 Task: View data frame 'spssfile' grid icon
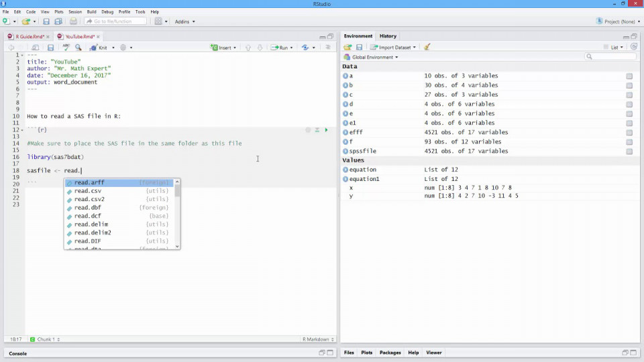(x=629, y=152)
